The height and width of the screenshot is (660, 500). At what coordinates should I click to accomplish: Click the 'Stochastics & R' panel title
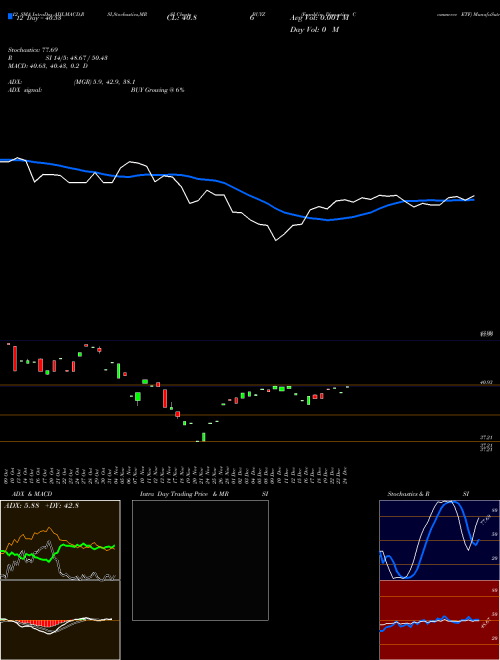click(x=408, y=494)
